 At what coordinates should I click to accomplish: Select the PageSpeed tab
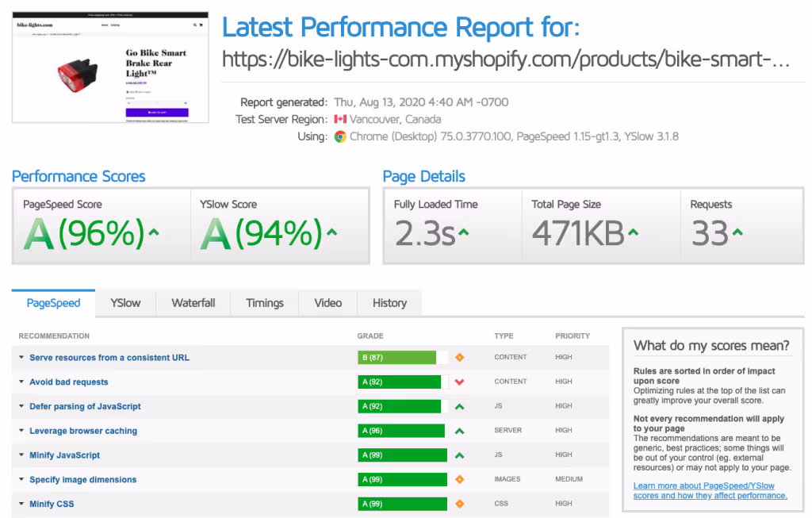pos(53,303)
